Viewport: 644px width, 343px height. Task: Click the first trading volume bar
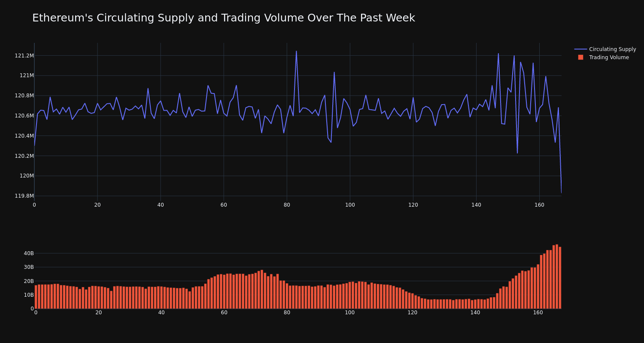coord(36,297)
